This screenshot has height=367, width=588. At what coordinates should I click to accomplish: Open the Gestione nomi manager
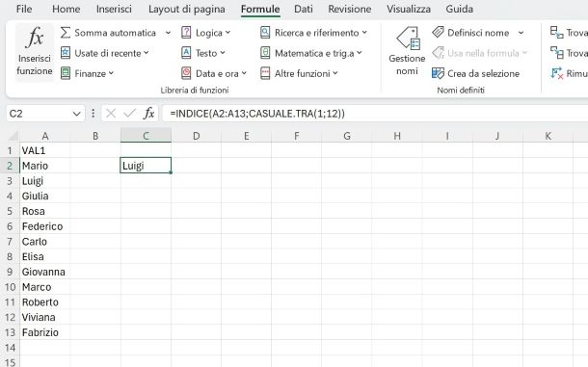tap(407, 50)
